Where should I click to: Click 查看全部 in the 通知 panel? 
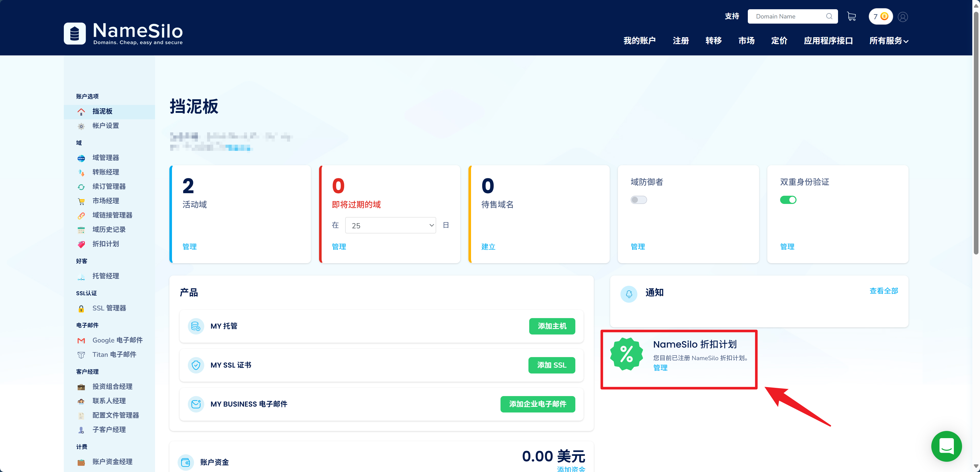pyautogui.click(x=884, y=291)
